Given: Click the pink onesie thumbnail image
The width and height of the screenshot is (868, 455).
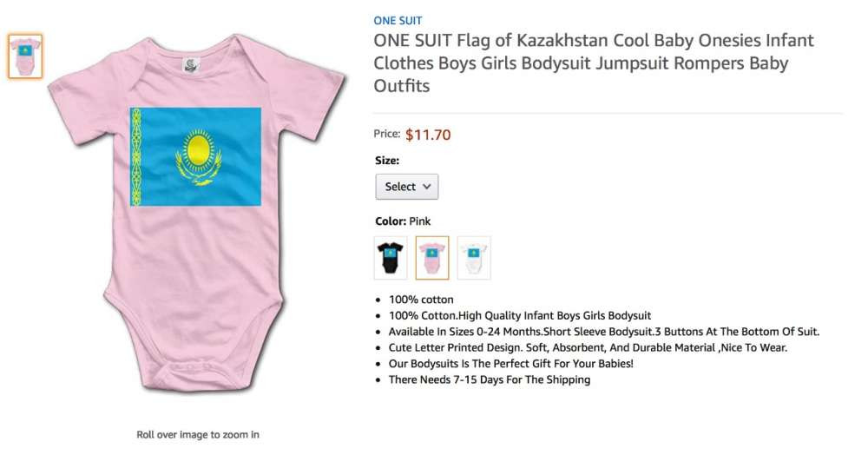Looking at the screenshot, I should coord(25,56).
